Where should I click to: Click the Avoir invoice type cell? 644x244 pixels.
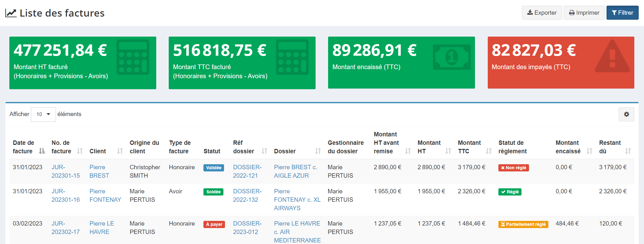(x=176, y=191)
